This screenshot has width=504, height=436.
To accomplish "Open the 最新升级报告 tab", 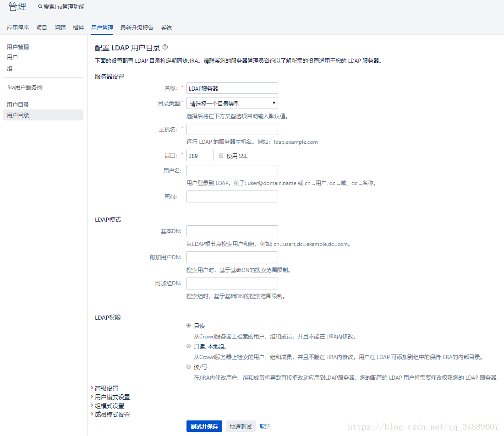I will (x=137, y=27).
